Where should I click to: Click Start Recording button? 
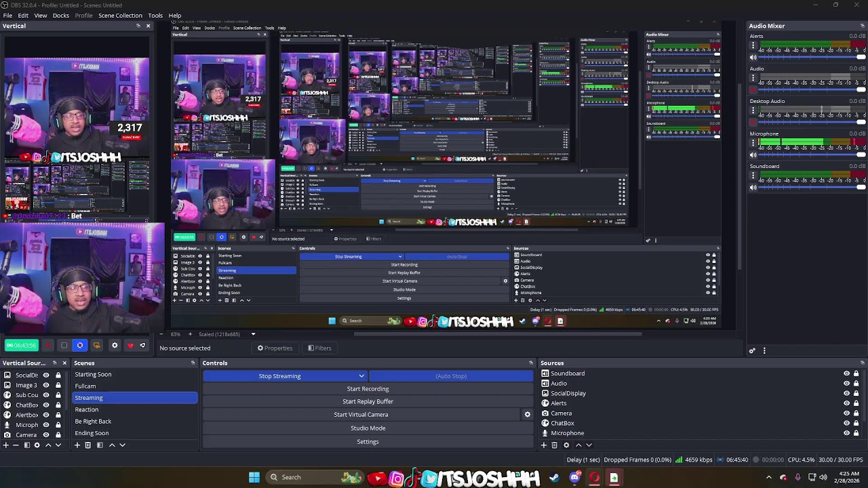pyautogui.click(x=368, y=389)
